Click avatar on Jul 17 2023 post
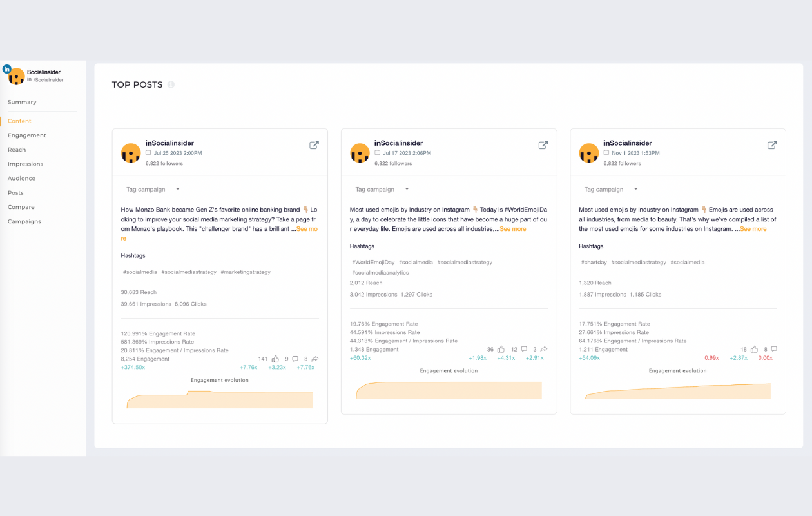The height and width of the screenshot is (516, 812). pyautogui.click(x=360, y=154)
